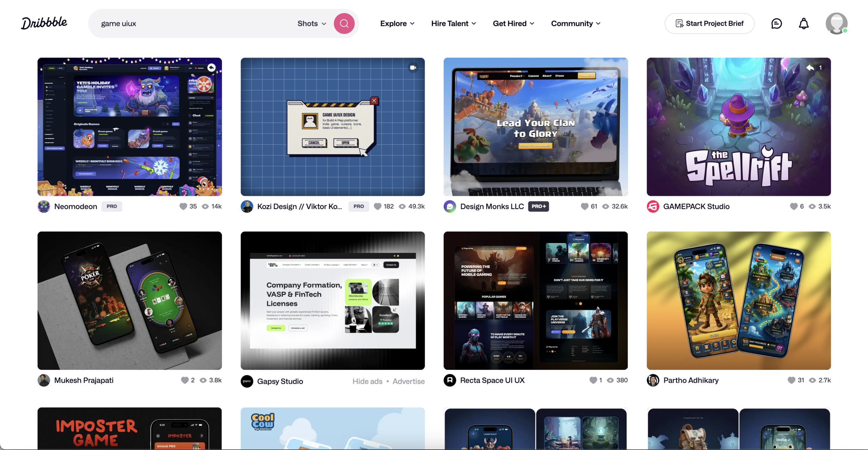Click the Dribbble logo
This screenshot has width=868, height=450.
click(x=44, y=23)
